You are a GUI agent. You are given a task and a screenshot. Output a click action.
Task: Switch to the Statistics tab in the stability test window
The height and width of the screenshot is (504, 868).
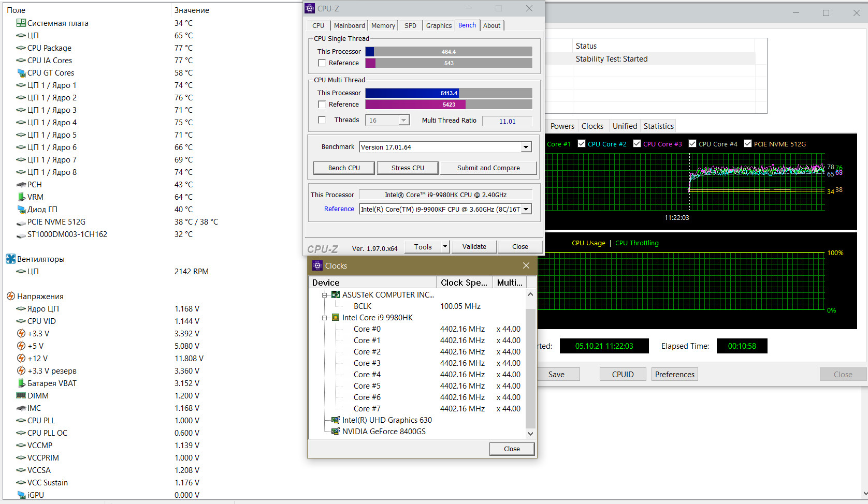click(x=659, y=126)
